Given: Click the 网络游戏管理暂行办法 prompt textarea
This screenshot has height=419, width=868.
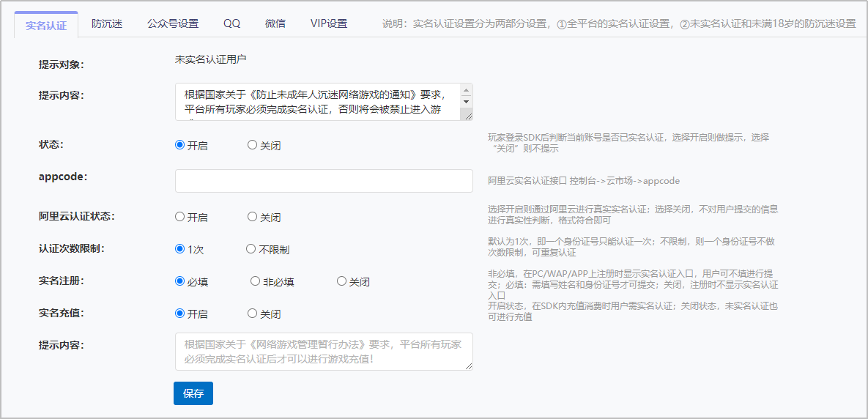Looking at the screenshot, I should [324, 352].
